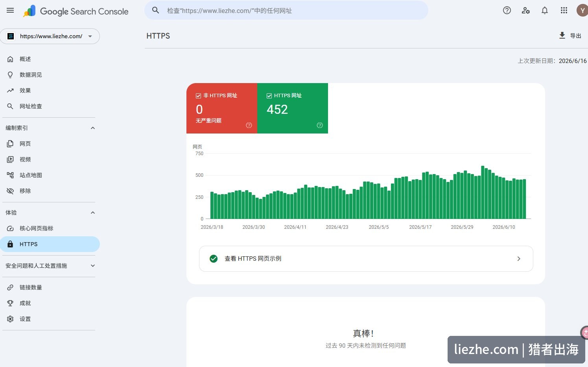Screen dimensions: 588x367
Task: Click the export download icon
Action: coord(562,35)
